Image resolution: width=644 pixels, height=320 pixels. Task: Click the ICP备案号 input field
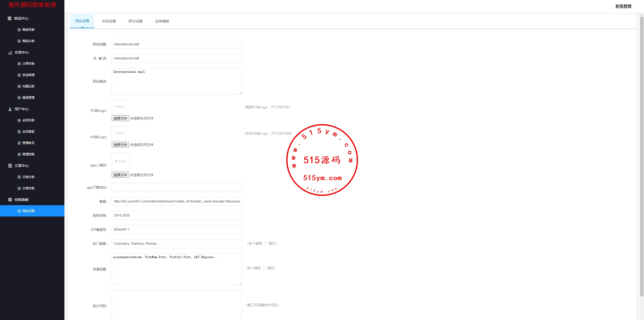tap(177, 230)
